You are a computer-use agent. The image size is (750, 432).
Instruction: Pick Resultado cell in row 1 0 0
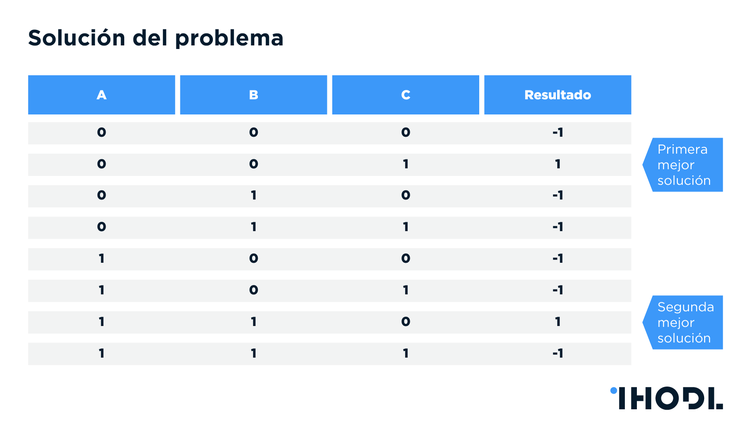click(557, 258)
